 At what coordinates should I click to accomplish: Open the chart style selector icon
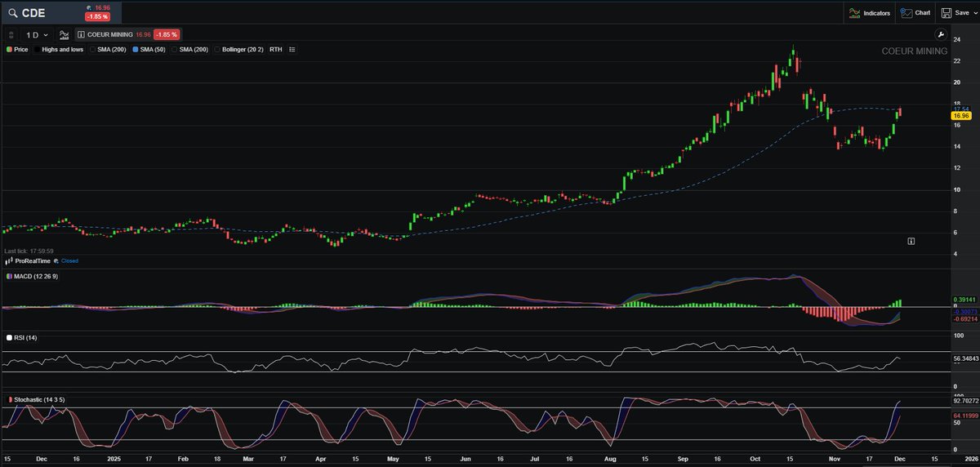pyautogui.click(x=64, y=35)
